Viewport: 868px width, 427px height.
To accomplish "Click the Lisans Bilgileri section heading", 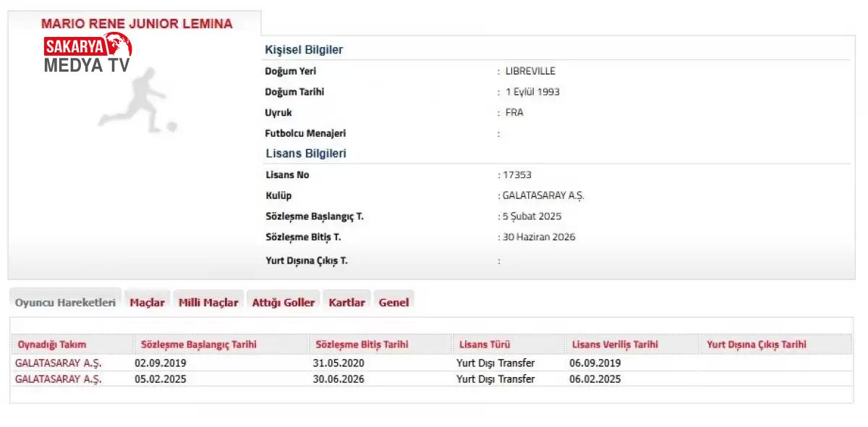I will 306,153.
